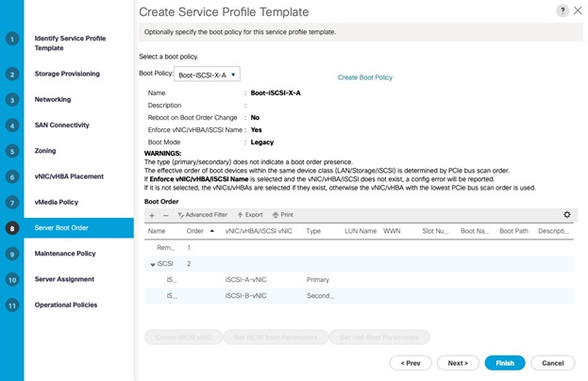Viewport: 588px width, 381px height.
Task: Click the Boot-iSCSI-X-A name value
Action: [x=276, y=93]
